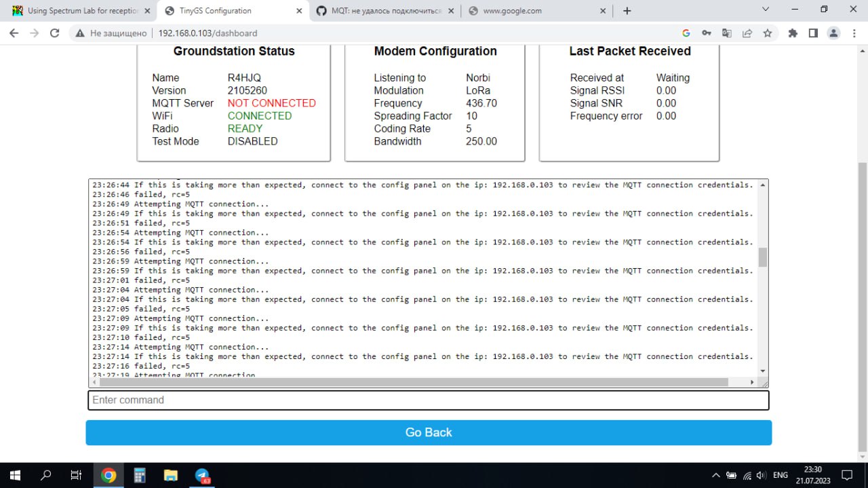The image size is (868, 488).
Task: Click the translate page icon
Action: pyautogui.click(x=726, y=33)
